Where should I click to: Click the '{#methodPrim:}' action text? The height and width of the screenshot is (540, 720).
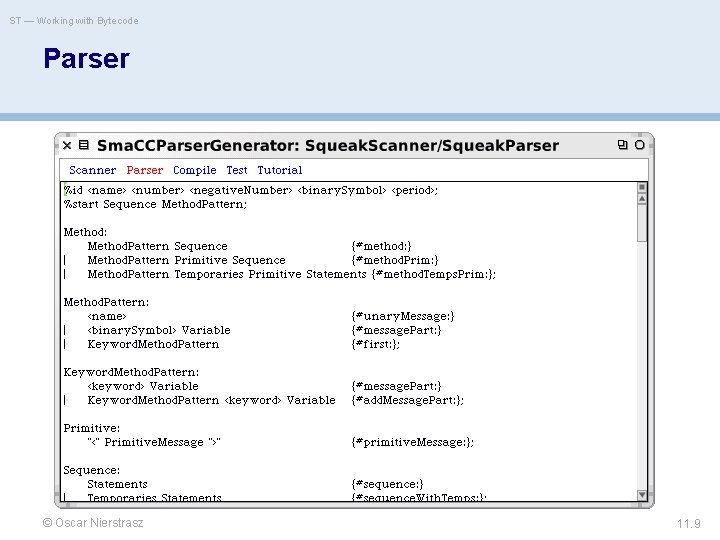click(x=395, y=260)
